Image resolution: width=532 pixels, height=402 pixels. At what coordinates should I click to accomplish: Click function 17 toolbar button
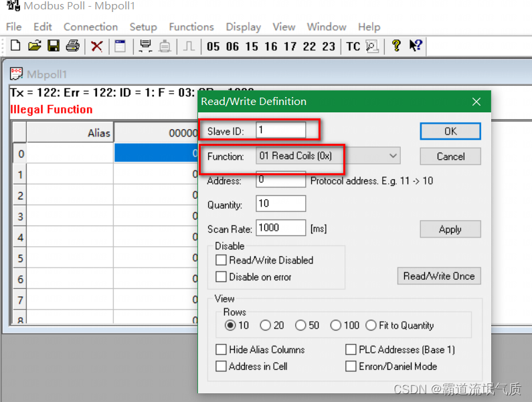tap(290, 46)
